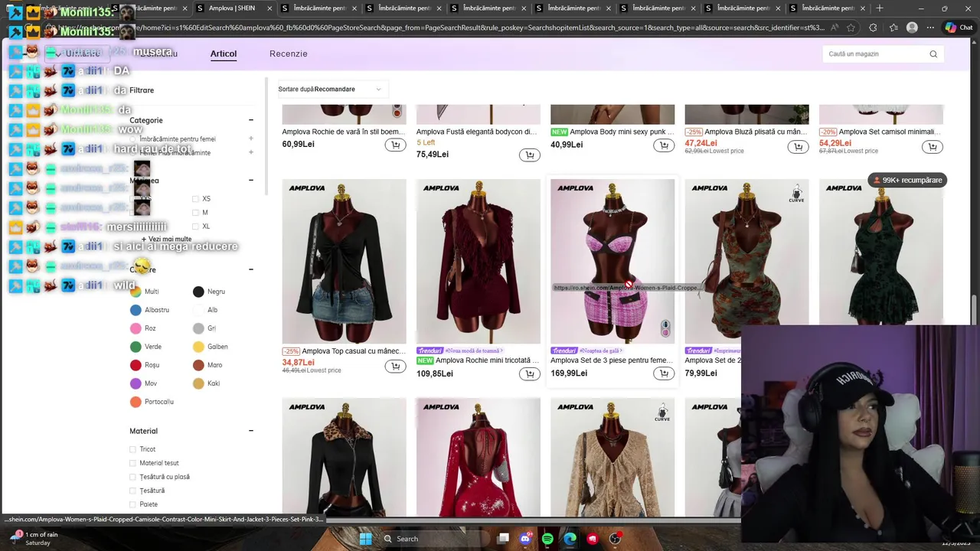Filter by the Verde color swatch

(136, 347)
